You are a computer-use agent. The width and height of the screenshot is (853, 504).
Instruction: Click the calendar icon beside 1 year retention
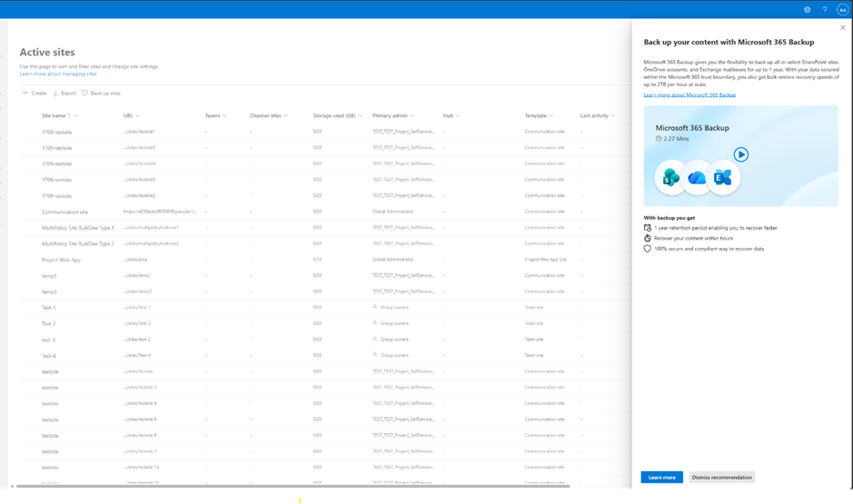coord(648,228)
